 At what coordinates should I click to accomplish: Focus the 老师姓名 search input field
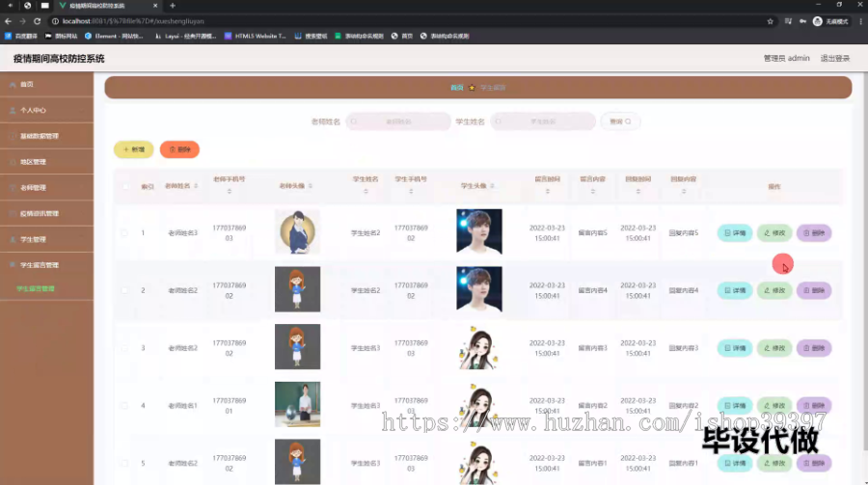(x=398, y=121)
